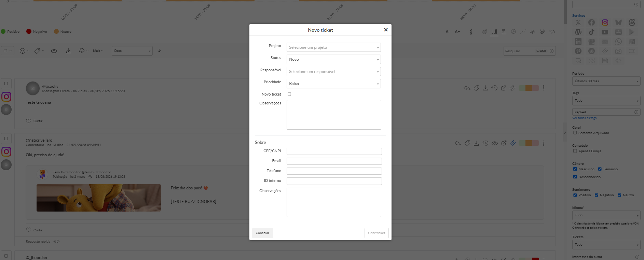Click the bar chart view icon
The height and width of the screenshot is (260, 644).
(494, 32)
